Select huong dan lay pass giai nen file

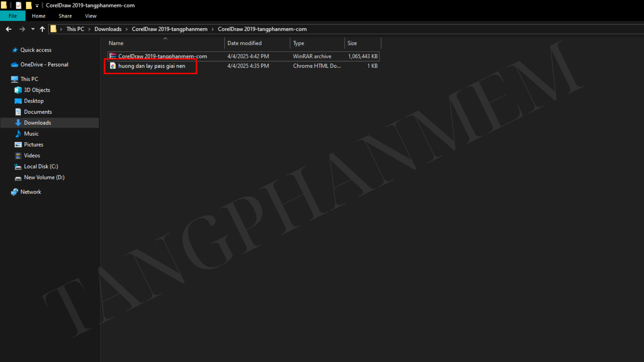[x=152, y=66]
